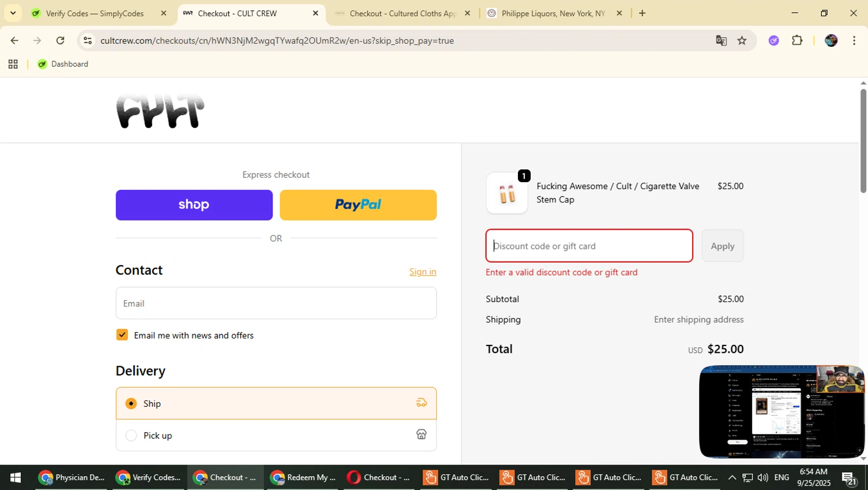Open the Opera Checkout taskbar window

click(379, 477)
